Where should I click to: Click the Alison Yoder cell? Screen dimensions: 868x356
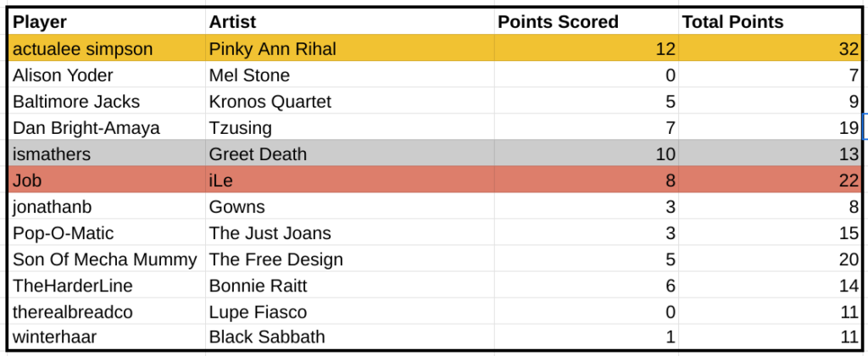[x=106, y=75]
